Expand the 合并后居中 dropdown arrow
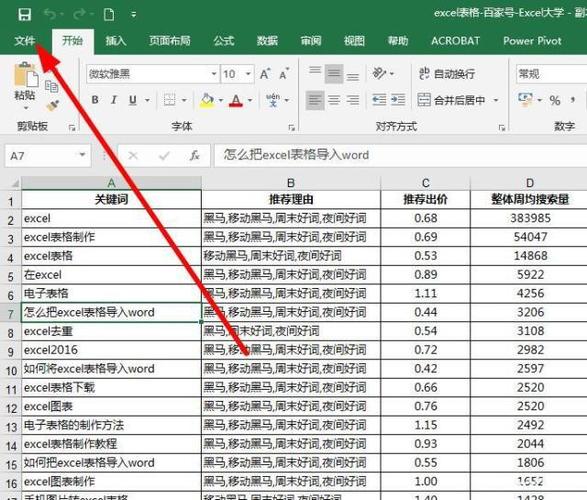Screen dimensions: 587x500 [x=496, y=100]
